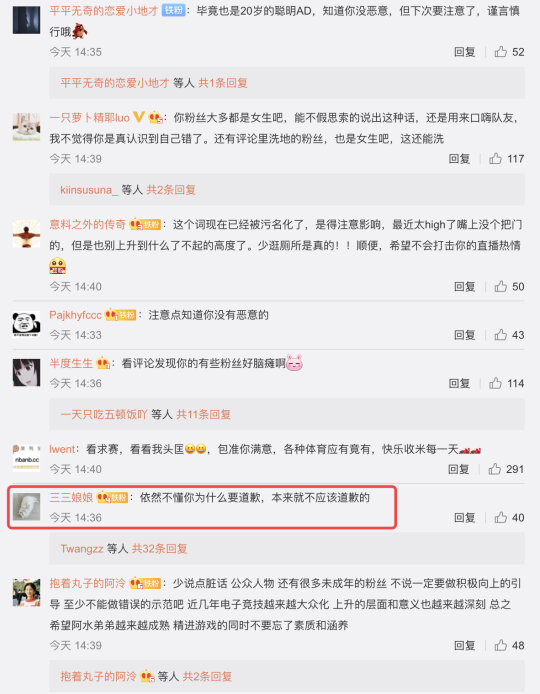Open 半度生生's username link

71,363
